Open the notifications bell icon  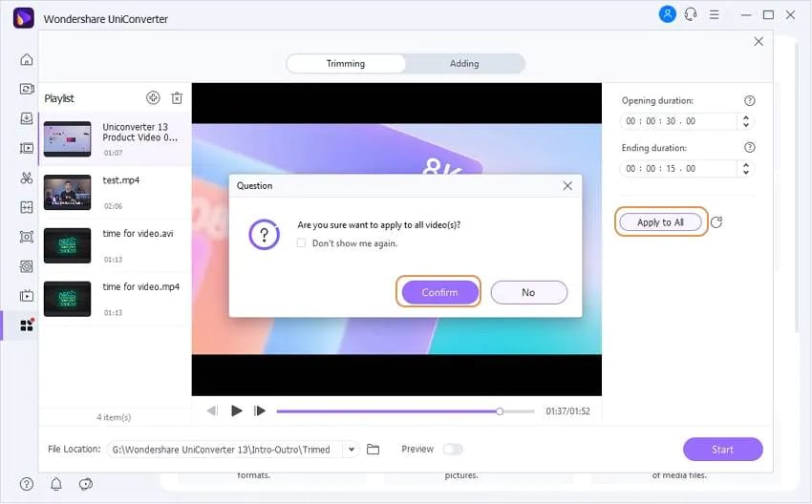pyautogui.click(x=56, y=484)
